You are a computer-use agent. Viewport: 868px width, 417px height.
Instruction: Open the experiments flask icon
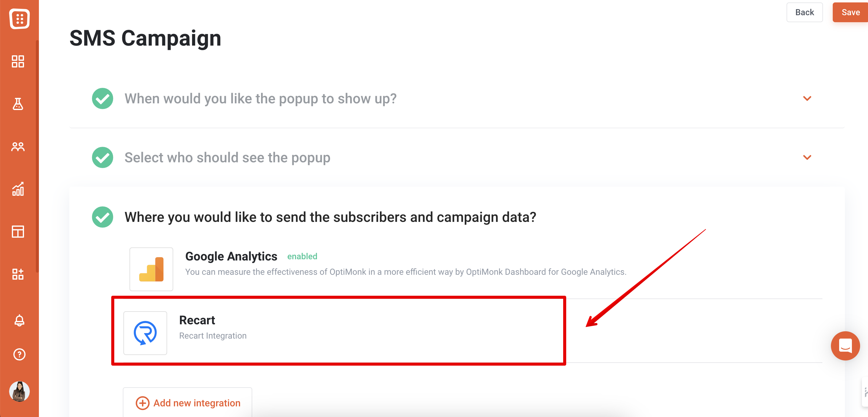(x=18, y=104)
